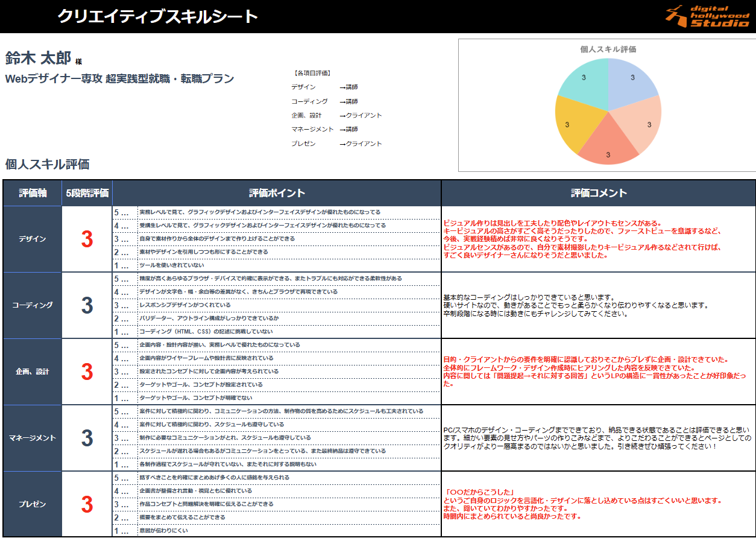Image resolution: width=756 pixels, height=538 pixels.
Task: Select the コーディング row label in the table
Action: click(33, 305)
